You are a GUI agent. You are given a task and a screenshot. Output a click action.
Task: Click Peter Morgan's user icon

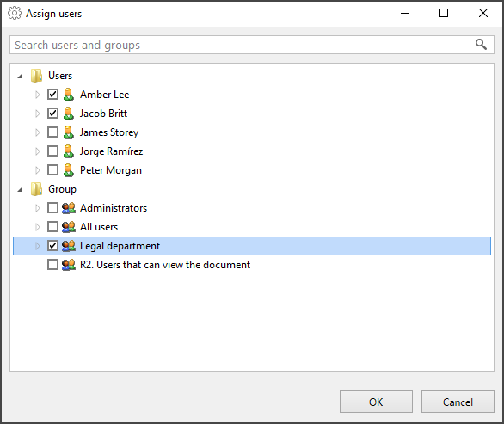pos(69,170)
